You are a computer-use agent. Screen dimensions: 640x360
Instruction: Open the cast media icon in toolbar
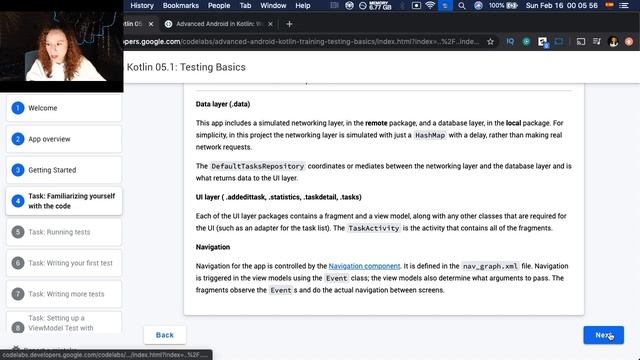[580, 42]
